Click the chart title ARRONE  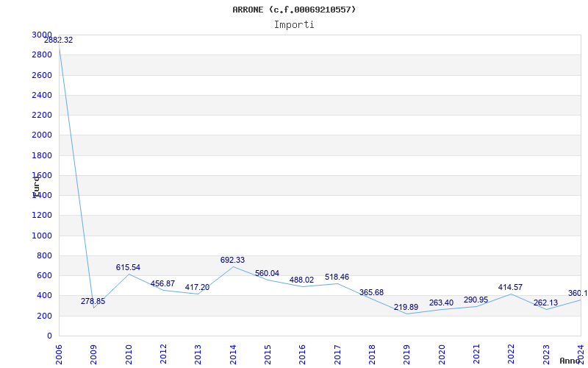point(294,10)
